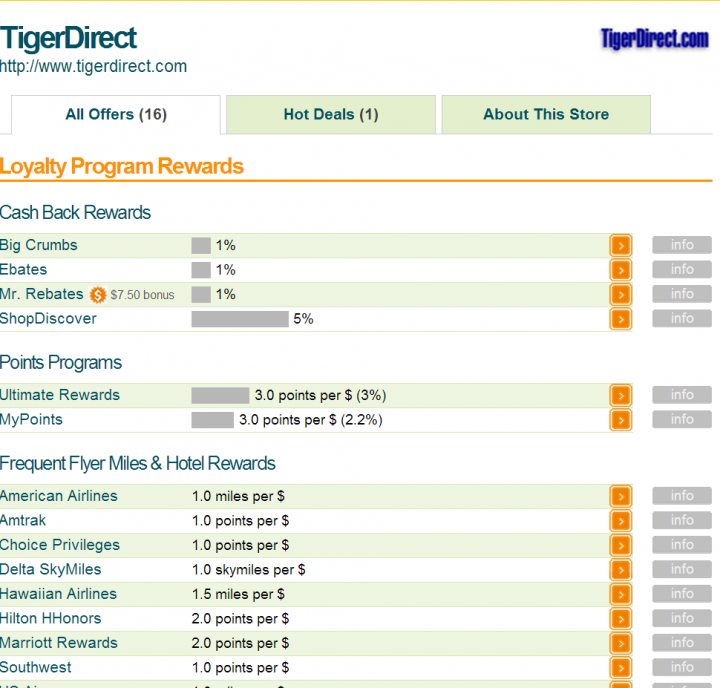720x688 pixels.
Task: Open the Amtrak program link
Action: pos(23,520)
